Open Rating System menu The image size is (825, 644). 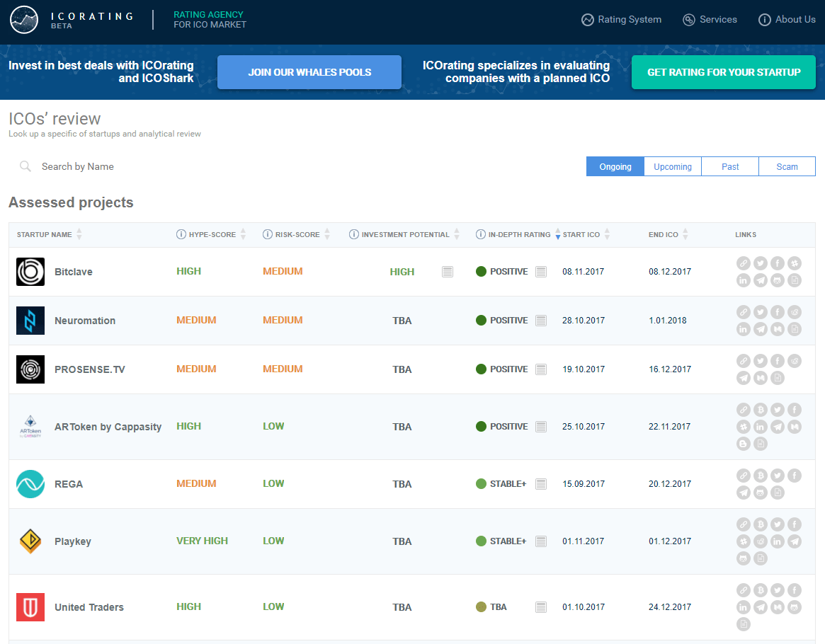[x=621, y=19]
